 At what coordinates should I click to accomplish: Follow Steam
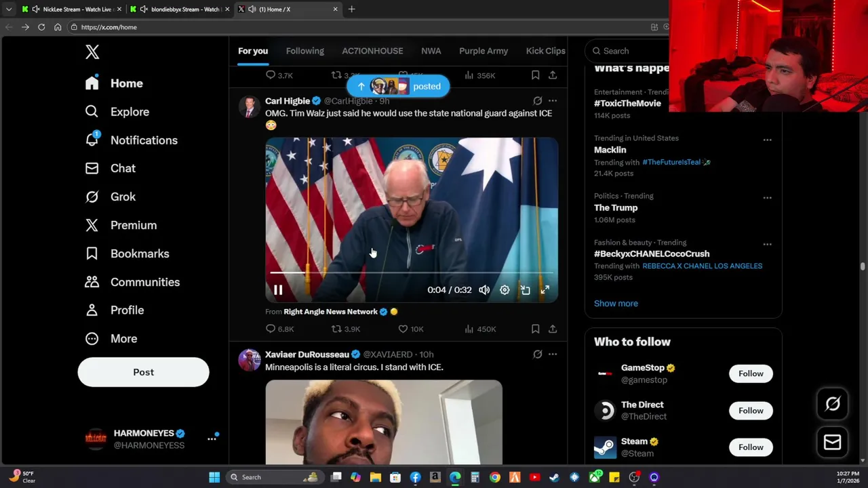(x=751, y=447)
